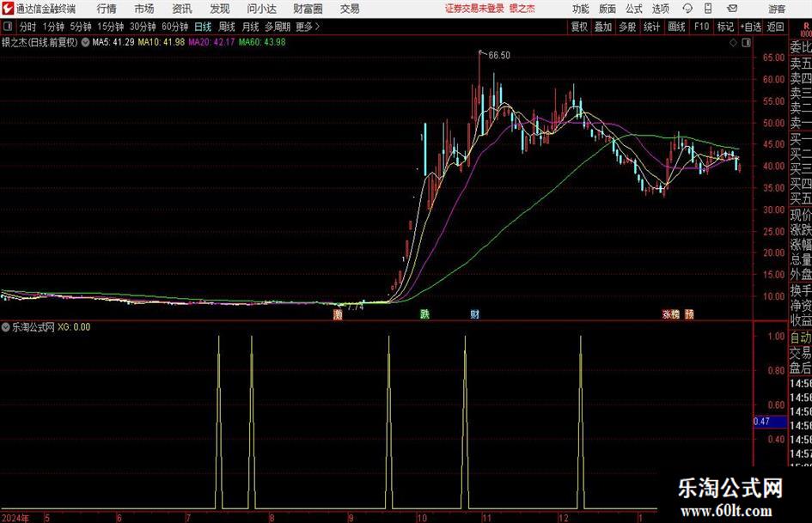Click the XG: 0.00 indicator value
Image resolution: width=812 pixels, height=523 pixels.
click(74, 327)
